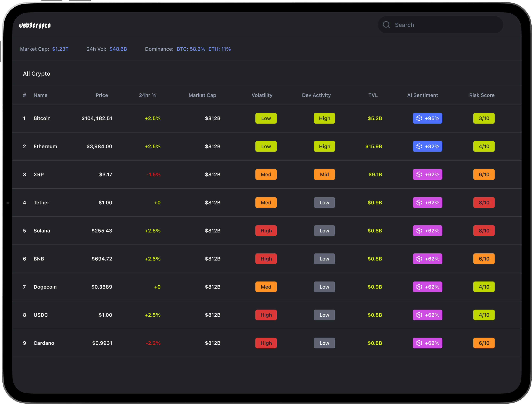Click Solana's AI sentiment badge icon
Viewport: 532px width, 404px height.
(x=419, y=231)
